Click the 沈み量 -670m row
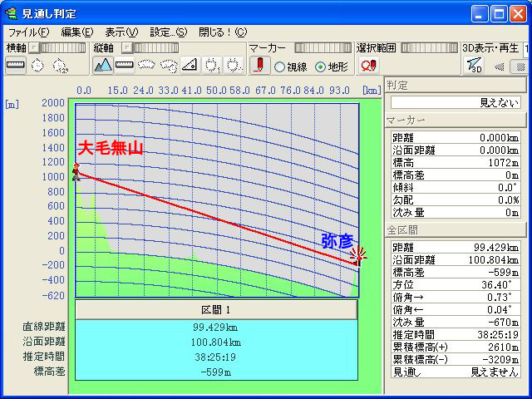The image size is (532, 399). [x=456, y=322]
